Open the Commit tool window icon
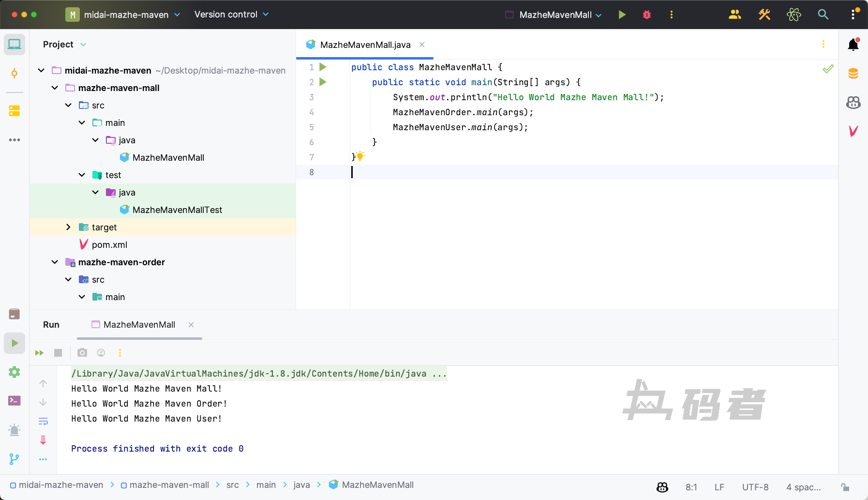 [x=15, y=74]
